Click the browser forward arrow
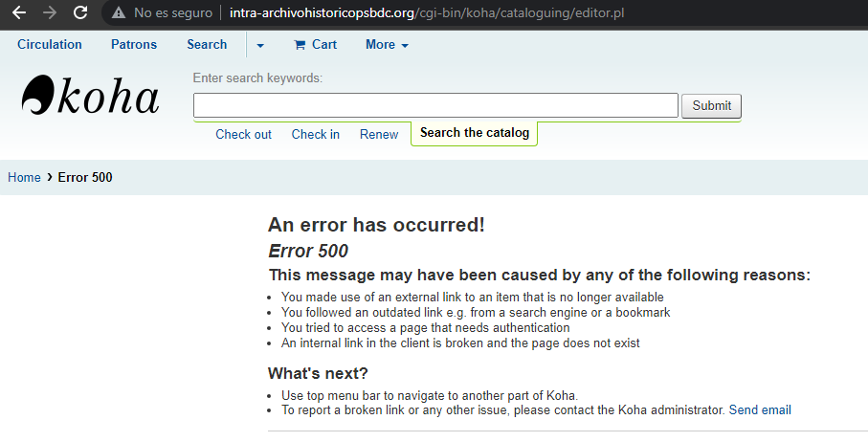This screenshot has height=442, width=868. [50, 13]
